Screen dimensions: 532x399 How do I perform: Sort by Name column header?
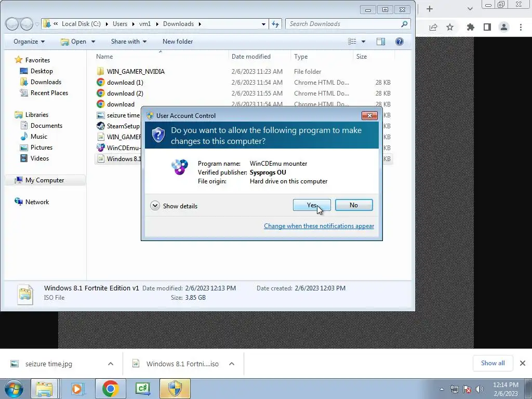(104, 56)
